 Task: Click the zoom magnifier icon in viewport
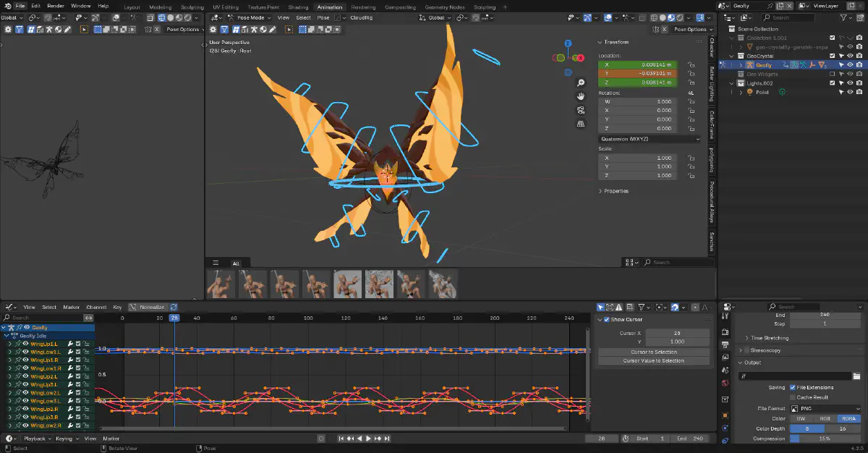tap(581, 83)
